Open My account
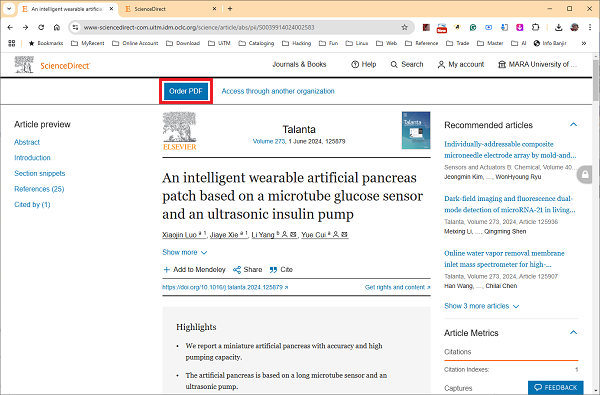This screenshot has height=395, width=600. coord(461,64)
